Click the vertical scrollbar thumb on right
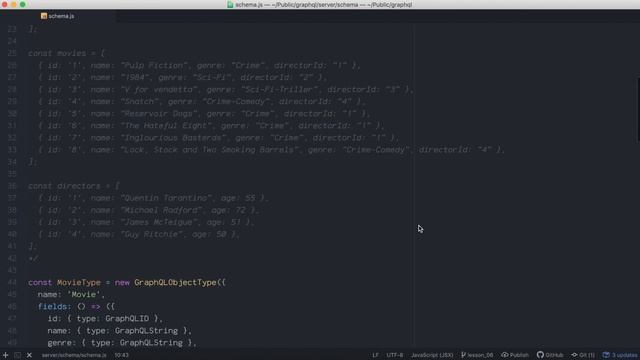The height and width of the screenshot is (360, 640). [638, 109]
